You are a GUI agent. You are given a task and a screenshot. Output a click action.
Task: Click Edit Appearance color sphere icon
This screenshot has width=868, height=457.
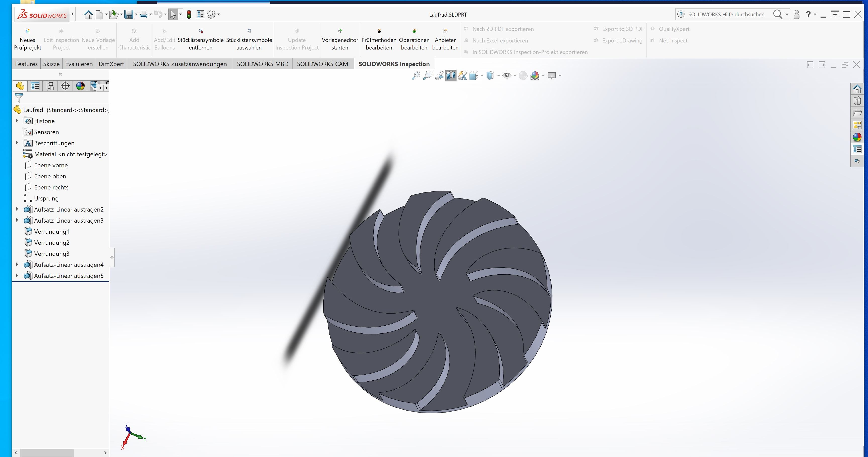point(523,76)
